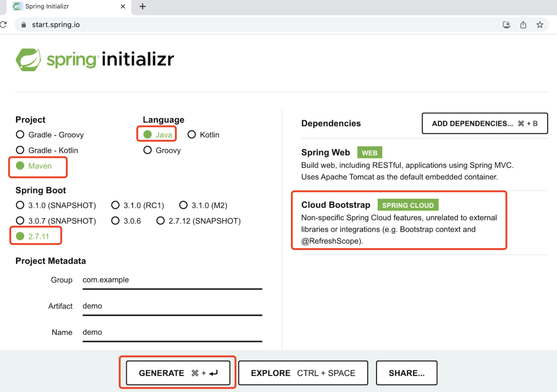Viewport: 557px width, 392px height.
Task: Bookmark this page with the star icon
Action: 540,25
